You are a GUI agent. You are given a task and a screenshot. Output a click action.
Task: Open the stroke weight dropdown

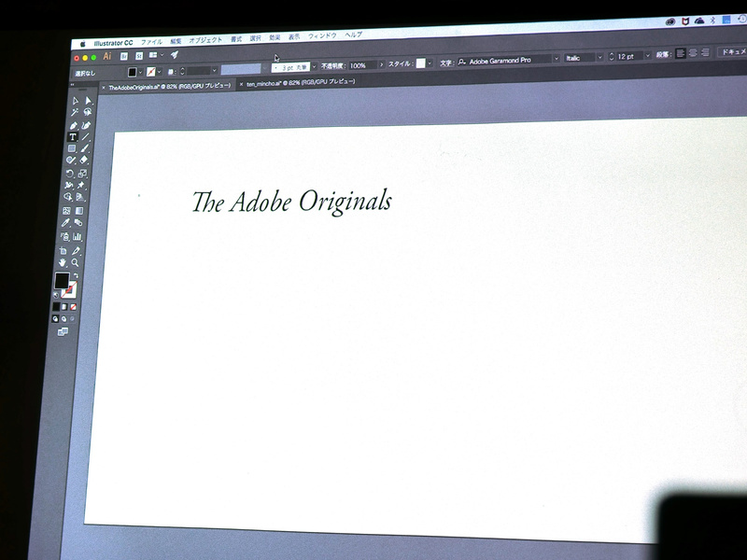215,71
